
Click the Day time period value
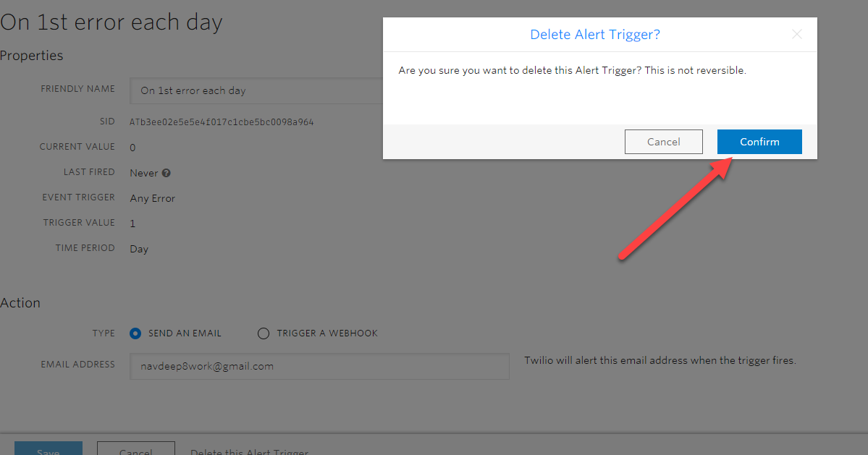click(139, 249)
